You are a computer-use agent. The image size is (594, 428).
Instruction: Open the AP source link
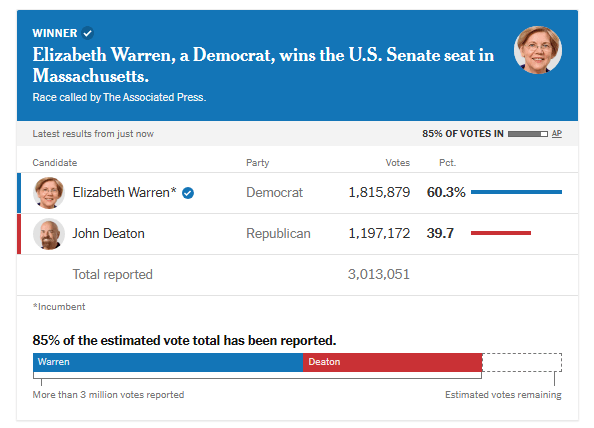[556, 133]
